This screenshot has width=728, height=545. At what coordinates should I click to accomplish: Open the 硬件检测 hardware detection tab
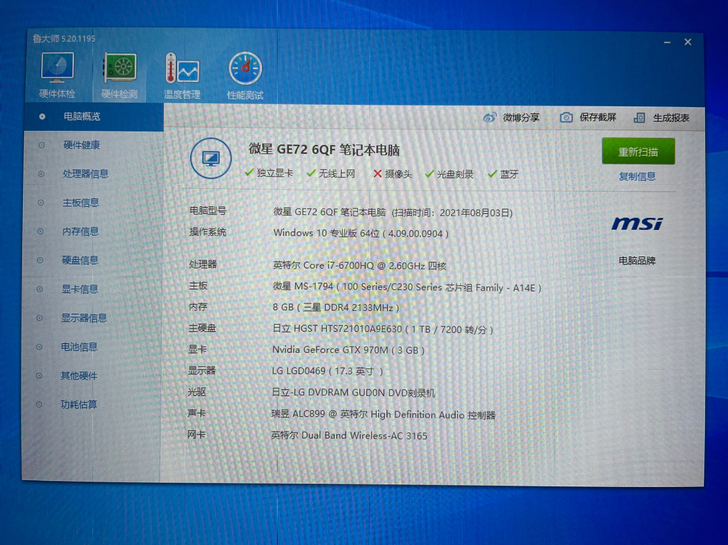tap(119, 75)
